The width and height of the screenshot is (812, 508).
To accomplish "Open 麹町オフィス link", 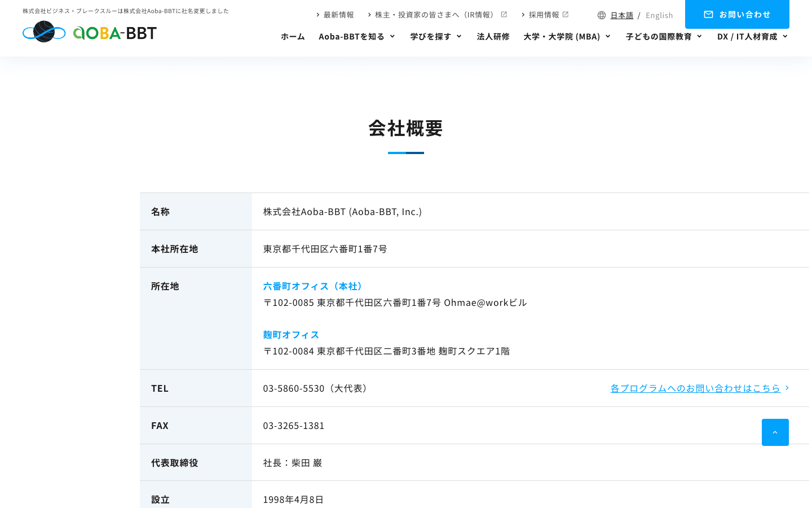I will 291,335.
